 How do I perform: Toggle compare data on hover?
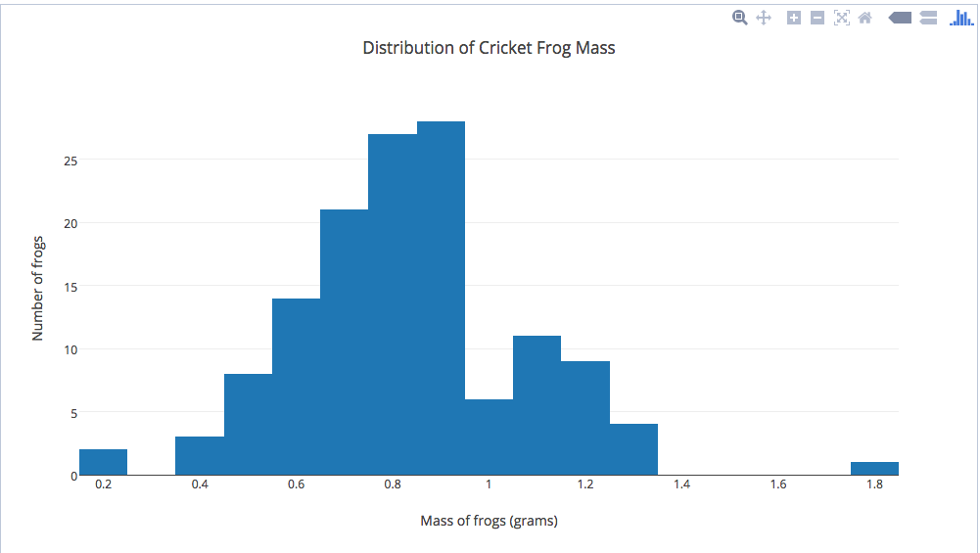pyautogui.click(x=928, y=18)
